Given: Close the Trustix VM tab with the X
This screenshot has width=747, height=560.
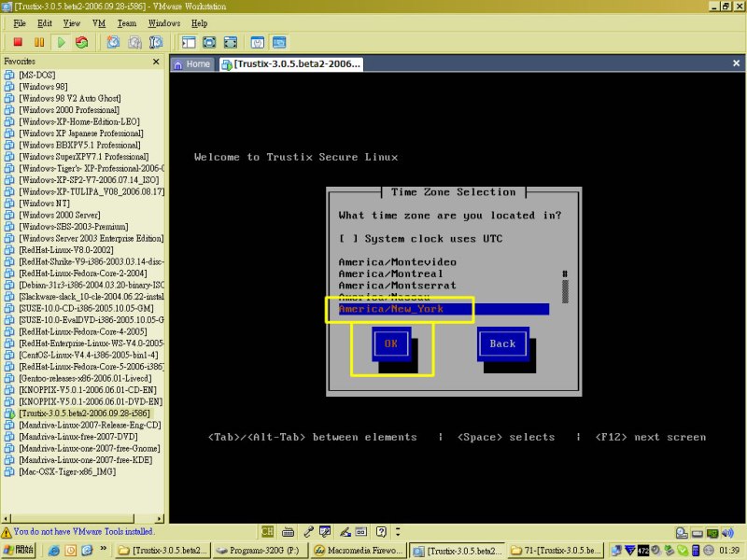Looking at the screenshot, I should coord(736,63).
